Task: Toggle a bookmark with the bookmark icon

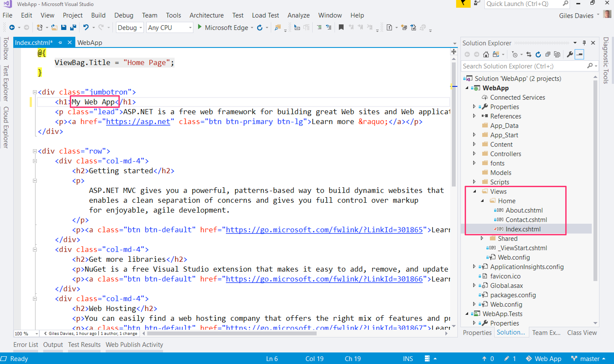Action: 341,27
